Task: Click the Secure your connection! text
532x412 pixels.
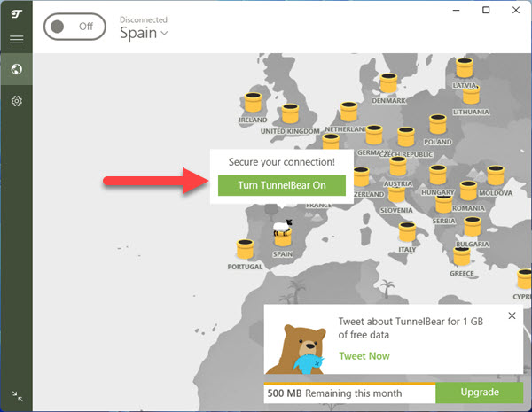Action: point(282,162)
